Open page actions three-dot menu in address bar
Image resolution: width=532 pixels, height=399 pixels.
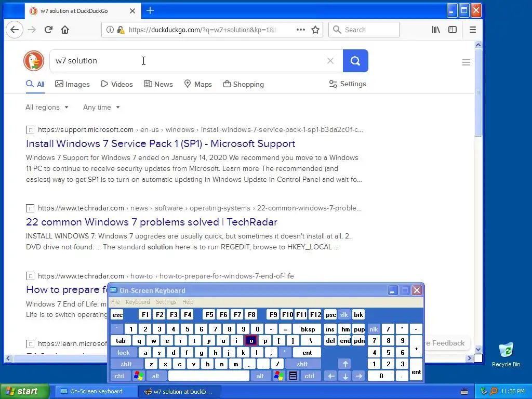click(301, 30)
